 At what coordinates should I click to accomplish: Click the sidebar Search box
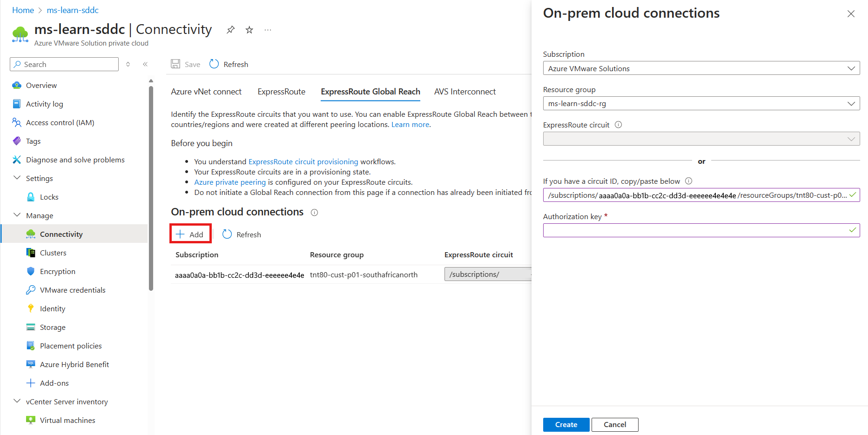point(64,64)
